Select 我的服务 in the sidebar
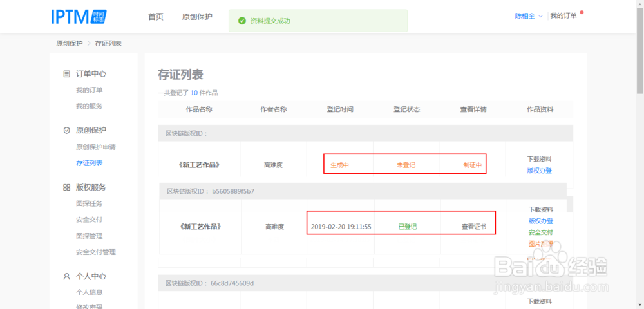Image resolution: width=644 pixels, height=309 pixels. pyautogui.click(x=89, y=106)
